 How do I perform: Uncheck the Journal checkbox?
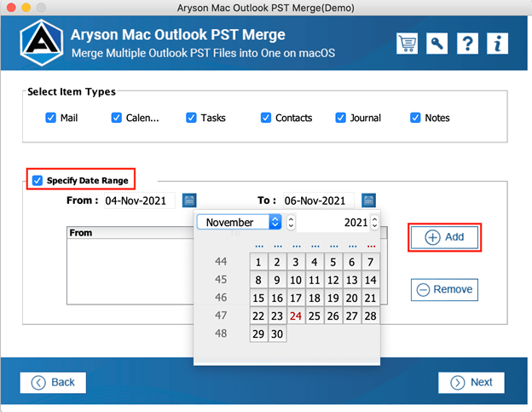[340, 118]
